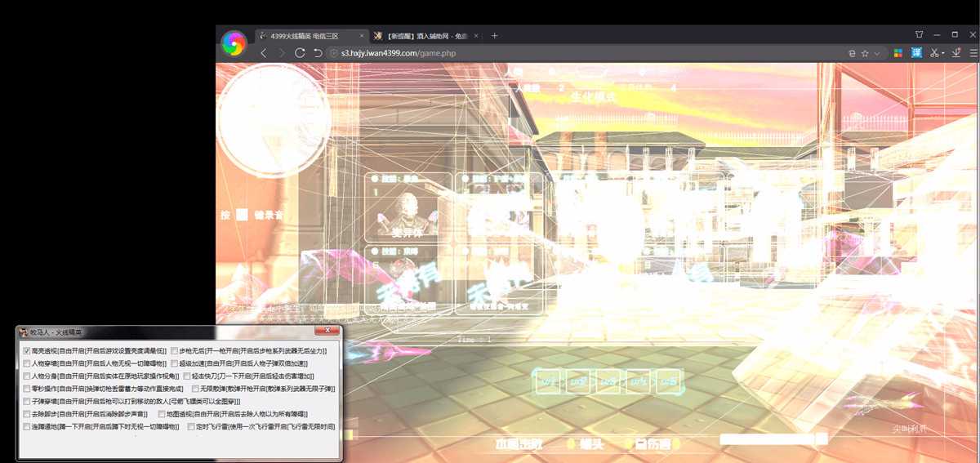Reload the game page
This screenshot has width=980, height=463.
point(300,53)
